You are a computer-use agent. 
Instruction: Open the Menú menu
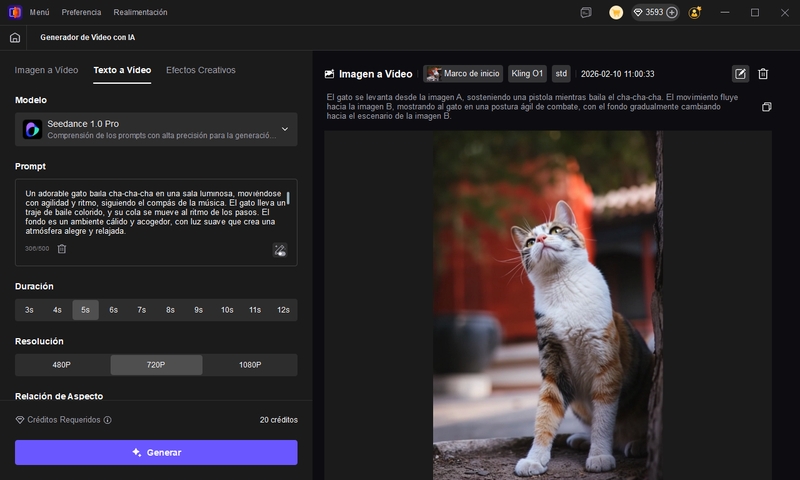click(x=39, y=12)
